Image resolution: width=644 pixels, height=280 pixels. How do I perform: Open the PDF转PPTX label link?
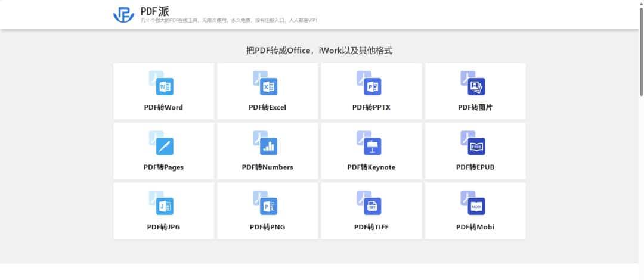[x=371, y=108]
